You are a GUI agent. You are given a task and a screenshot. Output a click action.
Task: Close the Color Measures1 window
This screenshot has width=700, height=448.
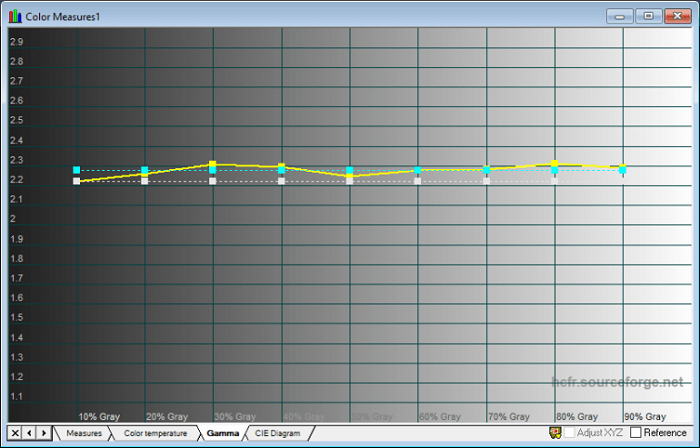click(677, 16)
